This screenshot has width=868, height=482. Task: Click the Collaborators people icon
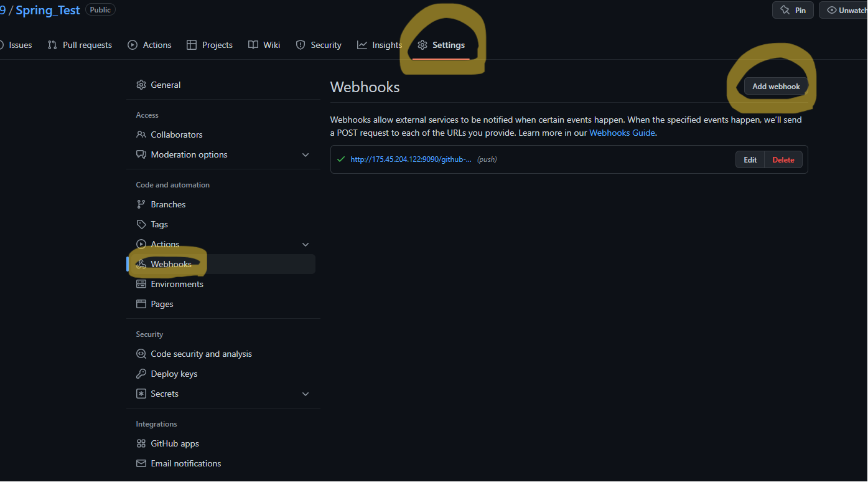pyautogui.click(x=141, y=135)
